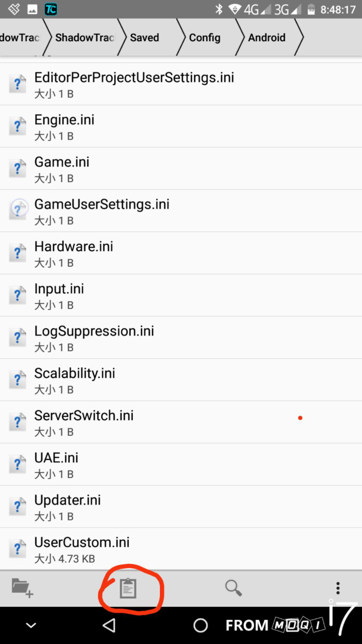Open the Engine.ini file
This screenshot has width=362, height=644.
click(64, 126)
